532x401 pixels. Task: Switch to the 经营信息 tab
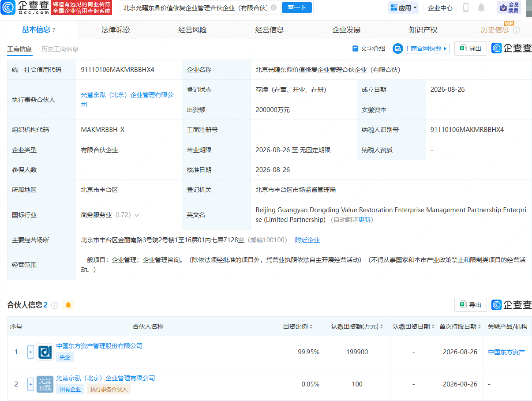coord(270,30)
